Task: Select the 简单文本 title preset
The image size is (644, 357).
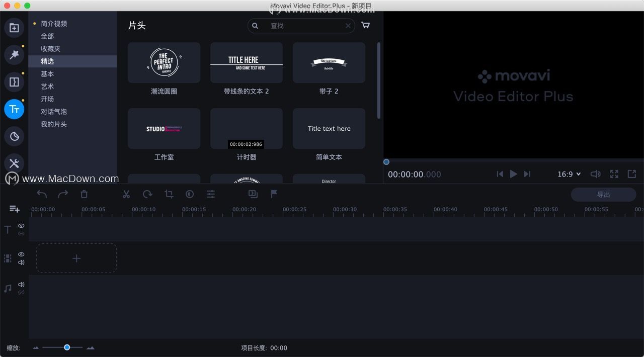Action: 329,128
